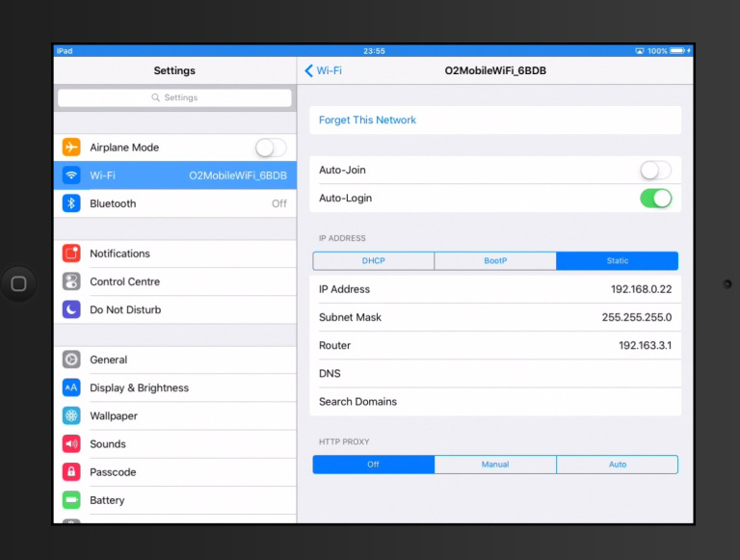Tap the Control Centre icon
Image resolution: width=740 pixels, height=560 pixels.
pyautogui.click(x=71, y=281)
